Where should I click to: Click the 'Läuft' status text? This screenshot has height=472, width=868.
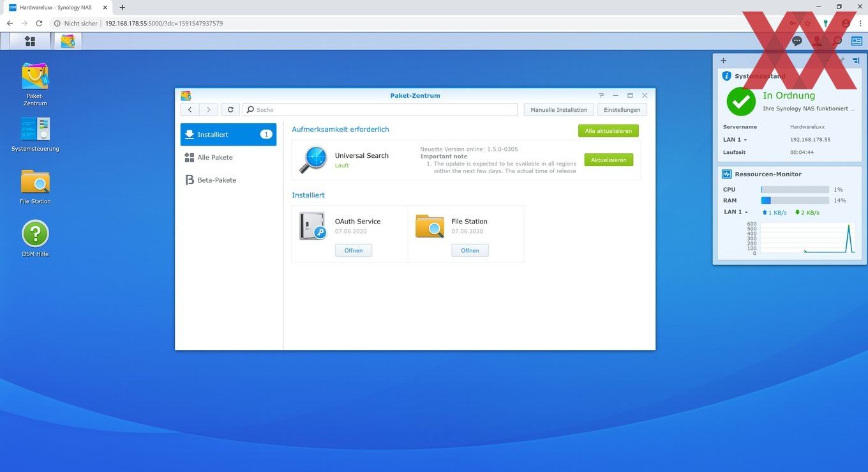(341, 165)
